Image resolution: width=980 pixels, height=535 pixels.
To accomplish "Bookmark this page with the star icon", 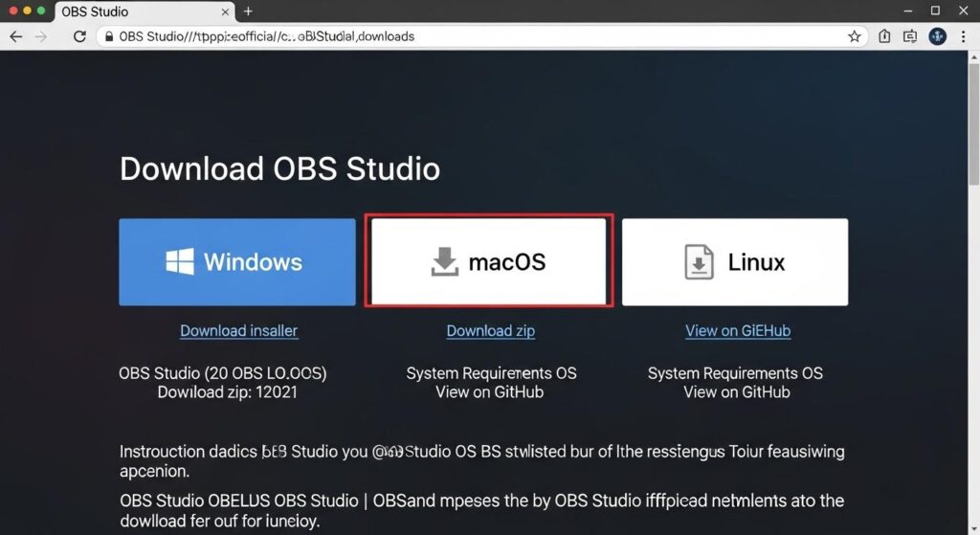I will pos(855,36).
